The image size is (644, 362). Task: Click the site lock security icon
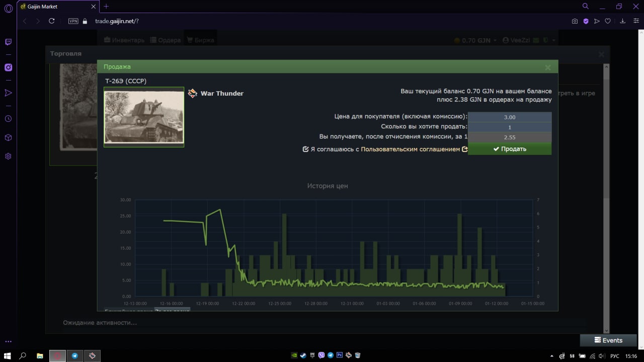pos(85,21)
